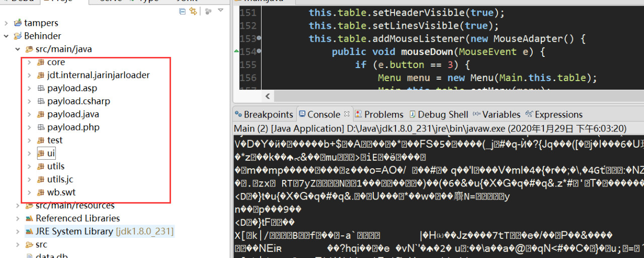Expand the payload.java package
The height and width of the screenshot is (258, 644).
pos(29,114)
